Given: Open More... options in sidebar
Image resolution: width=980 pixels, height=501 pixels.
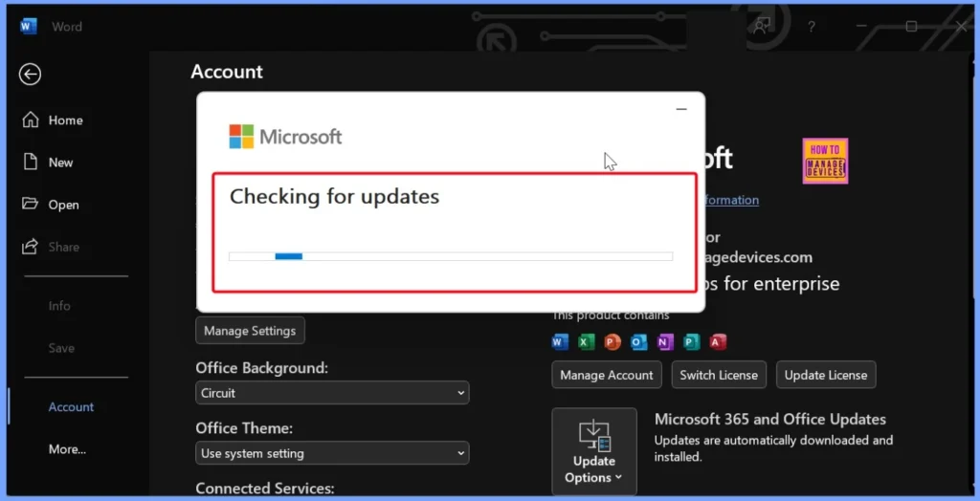Looking at the screenshot, I should (67, 449).
